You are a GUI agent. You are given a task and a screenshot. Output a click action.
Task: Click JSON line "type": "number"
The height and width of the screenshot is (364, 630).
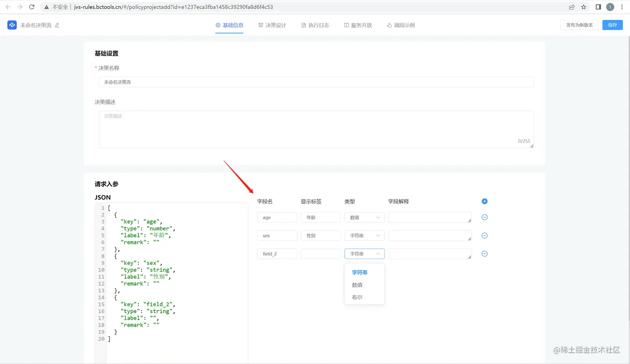[x=148, y=228]
